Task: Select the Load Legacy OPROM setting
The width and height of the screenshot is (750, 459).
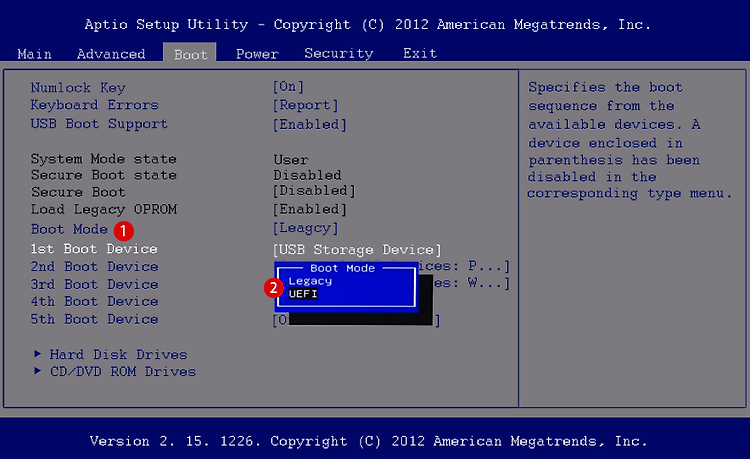Action: (104, 209)
